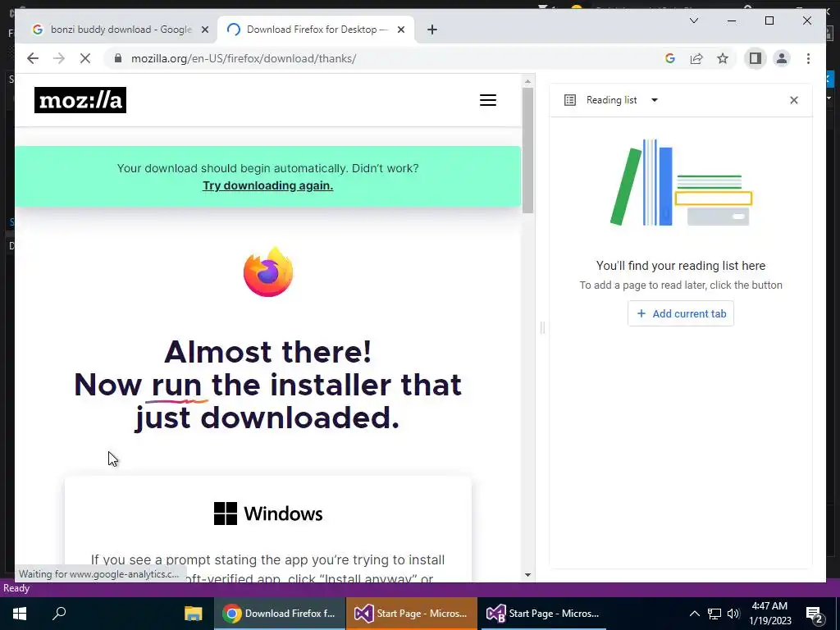The image size is (840, 630).
Task: Click the Reading list panel icon
Action: [x=570, y=100]
